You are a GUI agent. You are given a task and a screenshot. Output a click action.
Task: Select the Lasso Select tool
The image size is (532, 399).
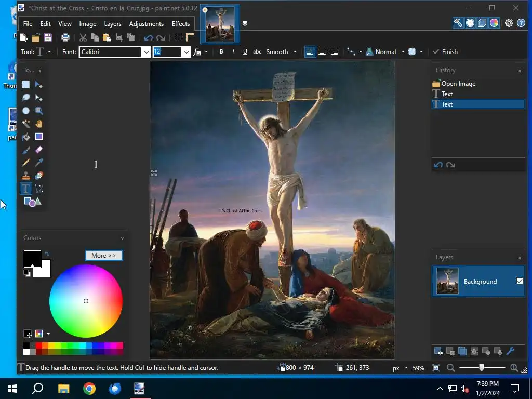tap(26, 98)
